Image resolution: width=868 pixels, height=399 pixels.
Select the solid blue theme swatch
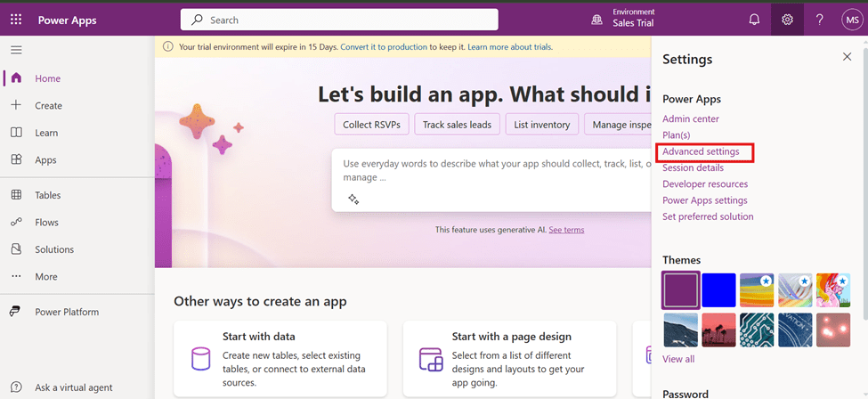point(718,290)
